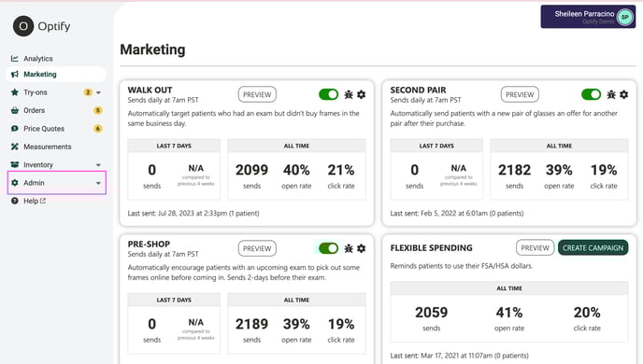
Task: Switch off the Pre-Shop campaign toggle
Action: click(328, 248)
